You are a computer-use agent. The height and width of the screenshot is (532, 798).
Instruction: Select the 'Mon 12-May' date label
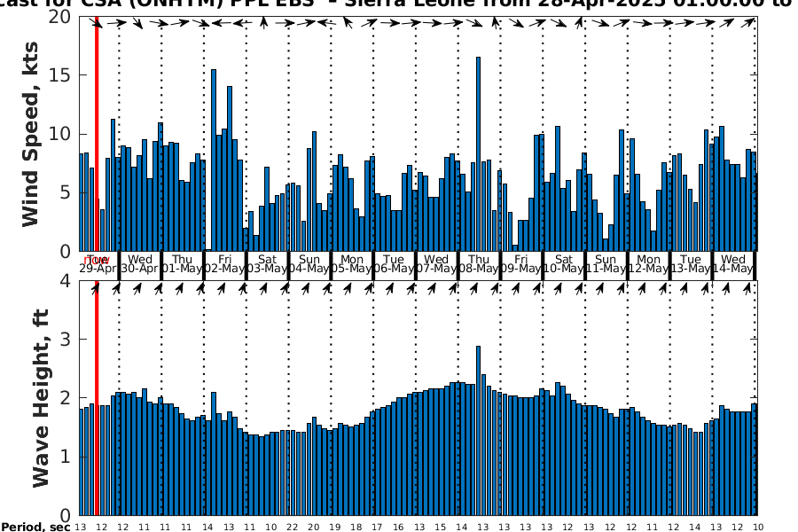(x=648, y=263)
